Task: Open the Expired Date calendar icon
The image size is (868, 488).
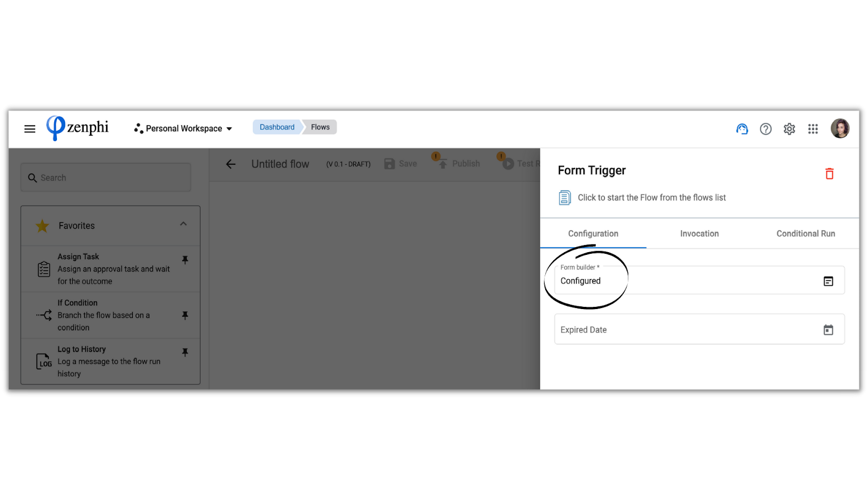Action: click(828, 330)
